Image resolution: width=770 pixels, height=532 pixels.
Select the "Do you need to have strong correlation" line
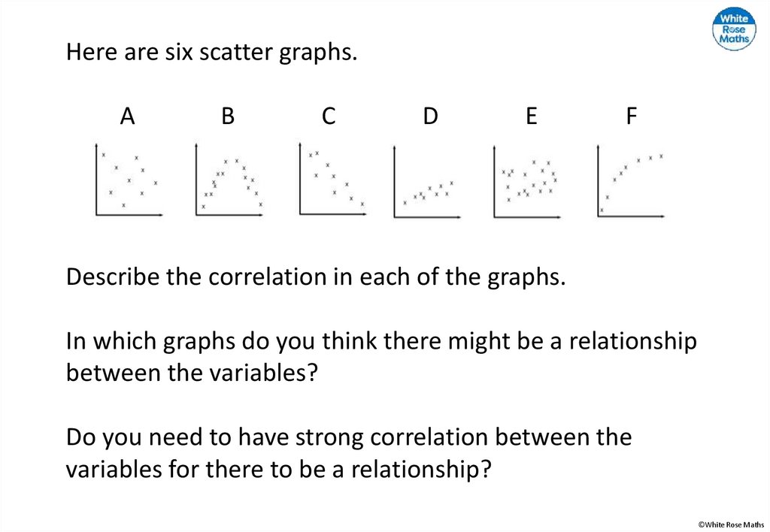click(349, 437)
